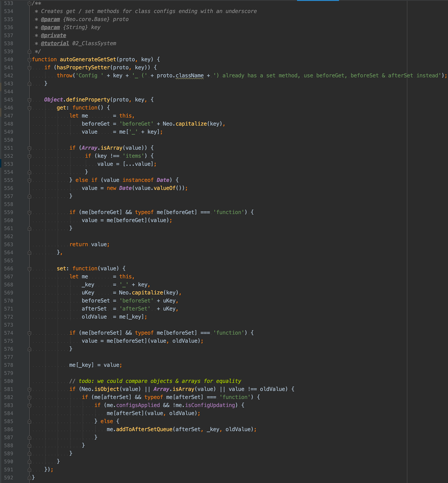Collapse the get function body at line 546
The width and height of the screenshot is (448, 483).
click(29, 108)
